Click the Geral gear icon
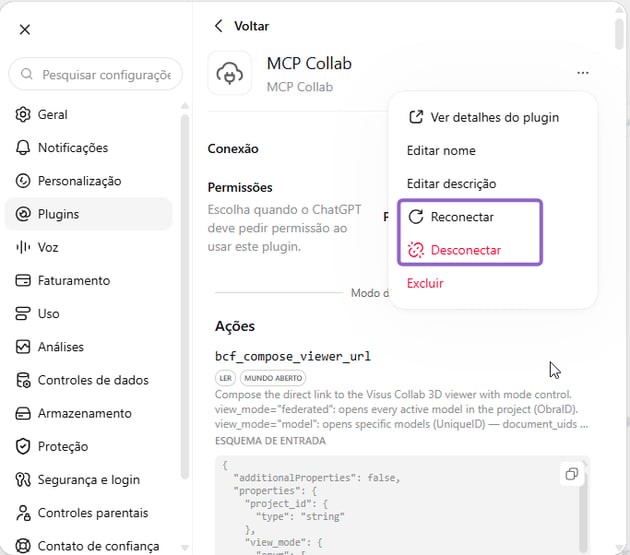 pyautogui.click(x=23, y=115)
